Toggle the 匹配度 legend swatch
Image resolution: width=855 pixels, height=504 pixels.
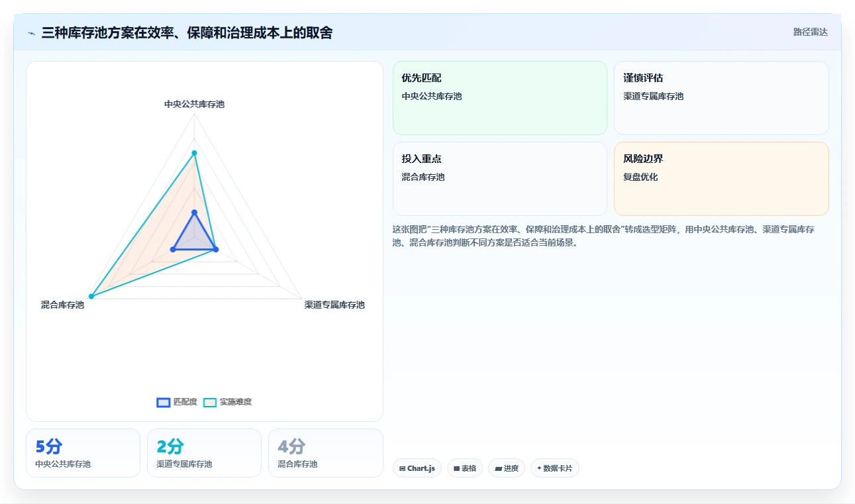(164, 402)
